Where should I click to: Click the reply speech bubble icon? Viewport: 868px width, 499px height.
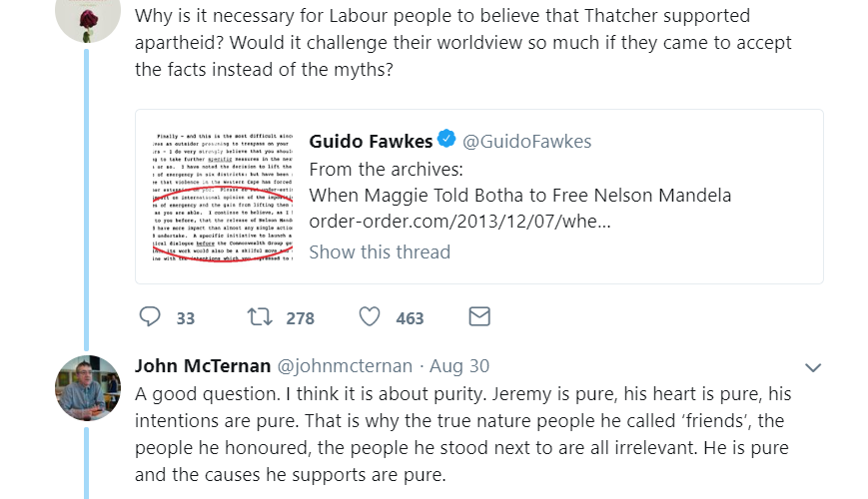150,317
